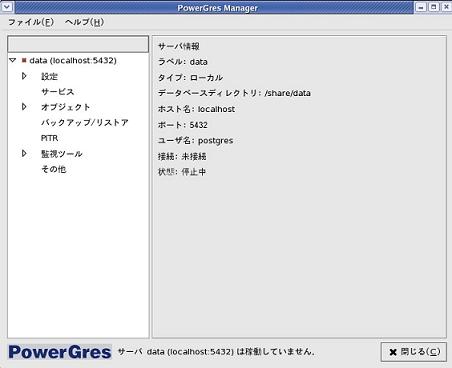Select the 設定 tree item
The image size is (452, 368).
click(x=49, y=76)
